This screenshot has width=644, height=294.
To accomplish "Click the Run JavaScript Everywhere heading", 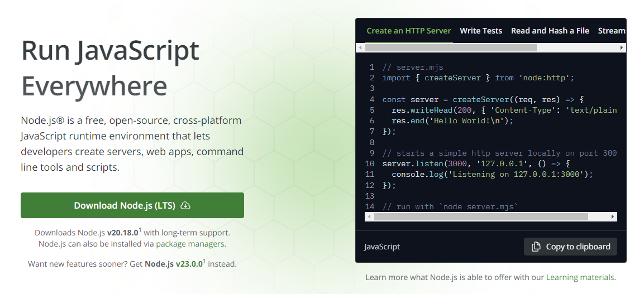I will [110, 68].
